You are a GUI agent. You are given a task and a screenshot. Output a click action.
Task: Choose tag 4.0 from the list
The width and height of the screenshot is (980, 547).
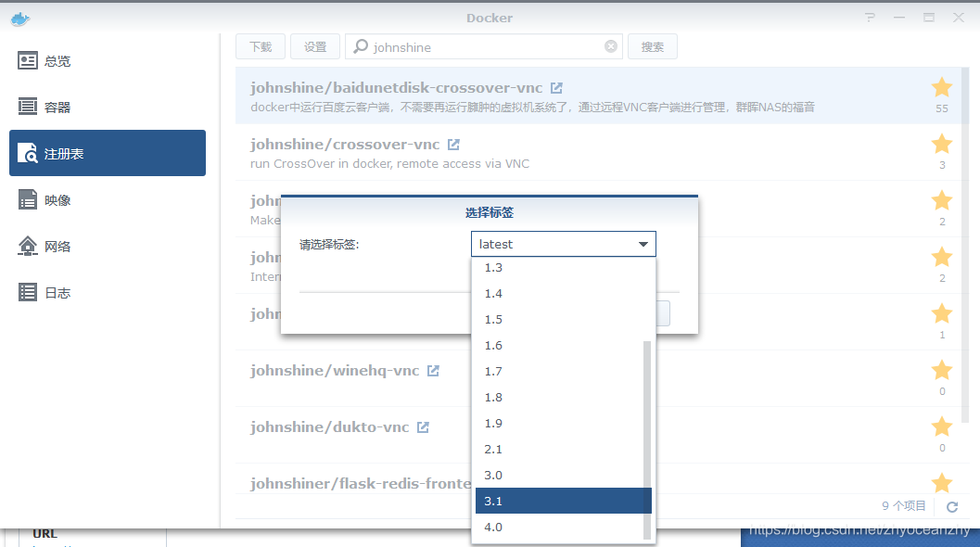pyautogui.click(x=559, y=527)
